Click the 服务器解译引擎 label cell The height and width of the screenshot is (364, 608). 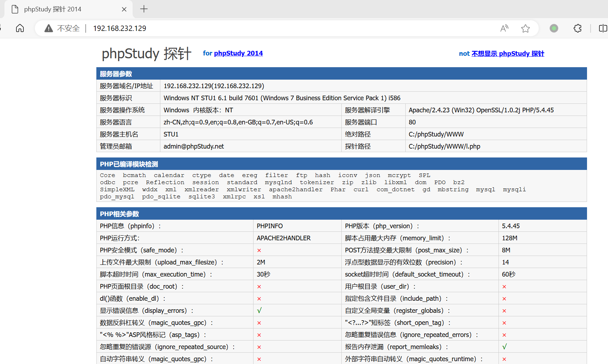click(373, 110)
